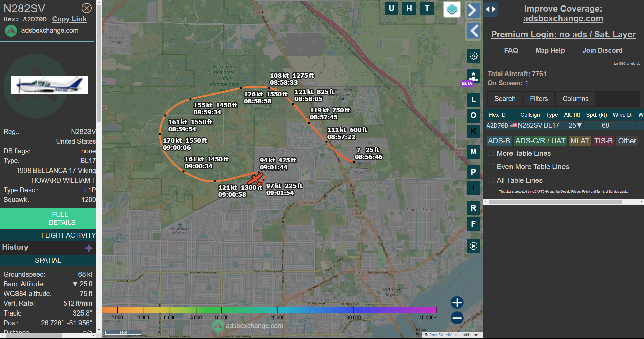
Task: Open the Map Help link
Action: (x=550, y=50)
